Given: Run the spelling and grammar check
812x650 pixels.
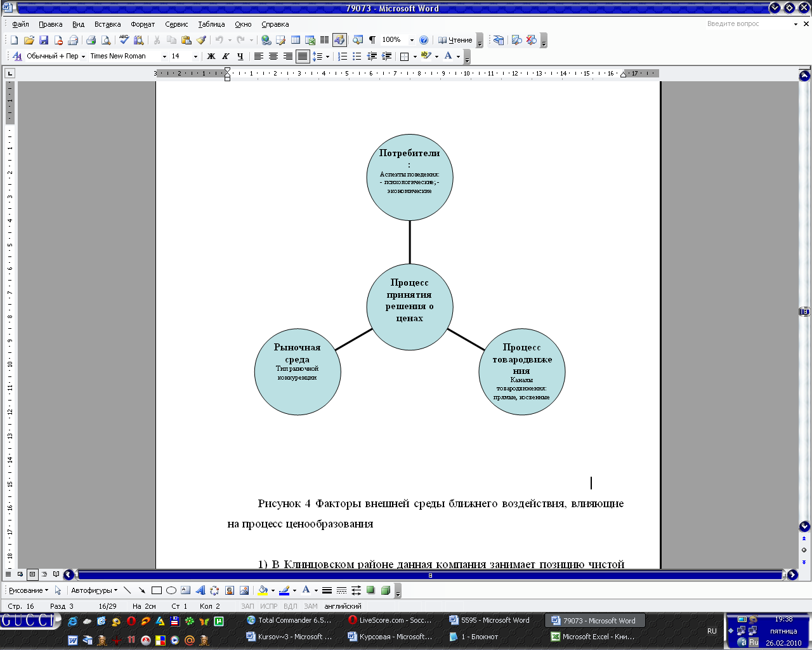Looking at the screenshot, I should [124, 40].
